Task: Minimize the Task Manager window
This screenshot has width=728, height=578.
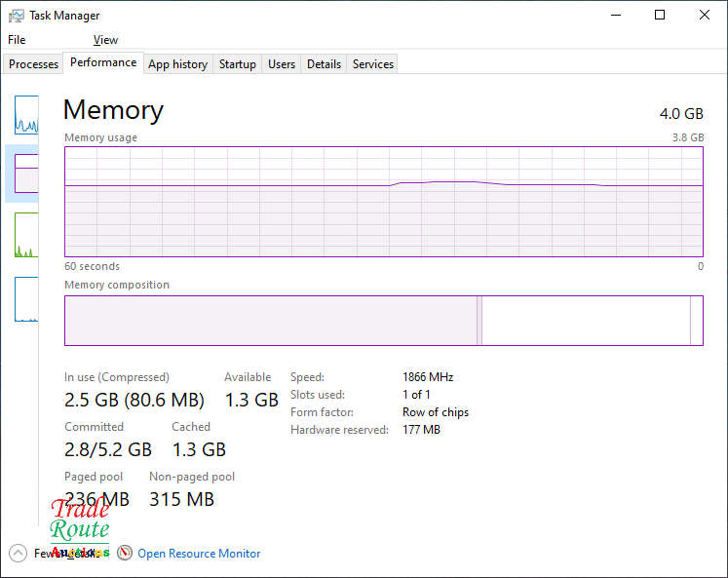Action: click(615, 15)
